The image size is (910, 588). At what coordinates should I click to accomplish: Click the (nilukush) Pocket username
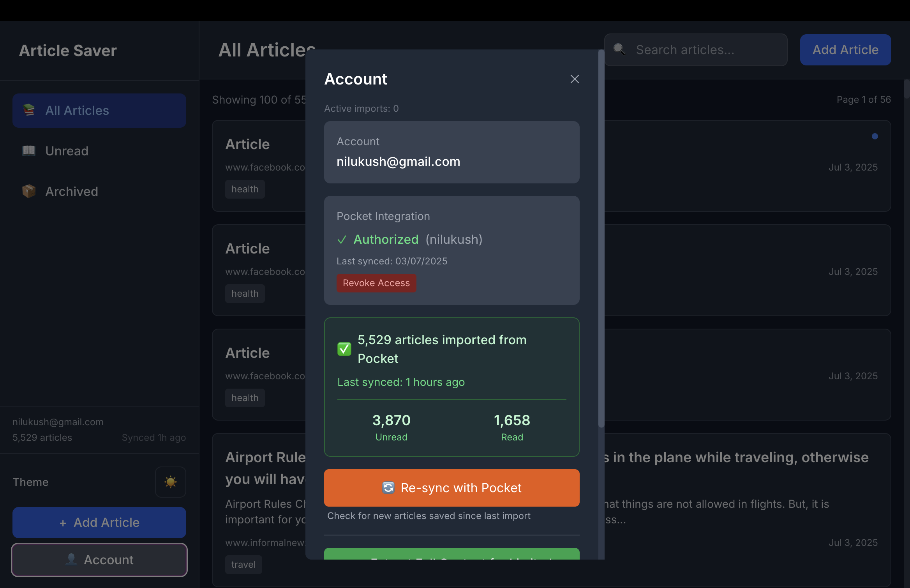click(x=454, y=239)
